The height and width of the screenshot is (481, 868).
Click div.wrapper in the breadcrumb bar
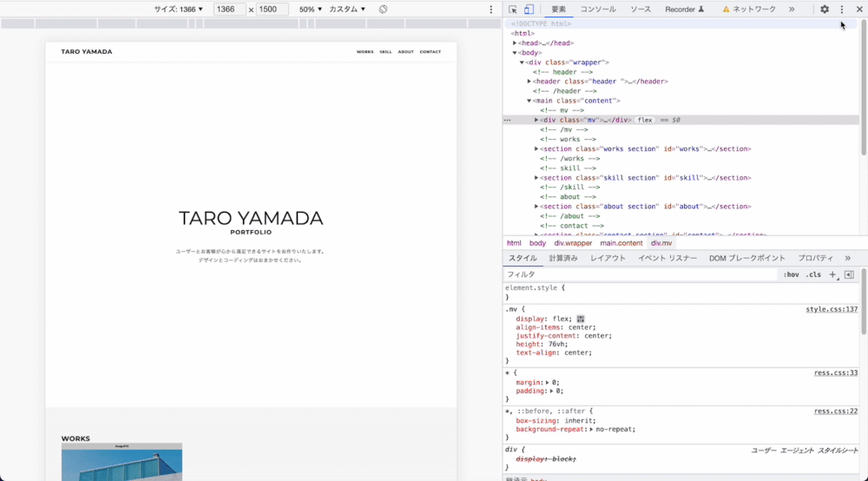tap(573, 243)
